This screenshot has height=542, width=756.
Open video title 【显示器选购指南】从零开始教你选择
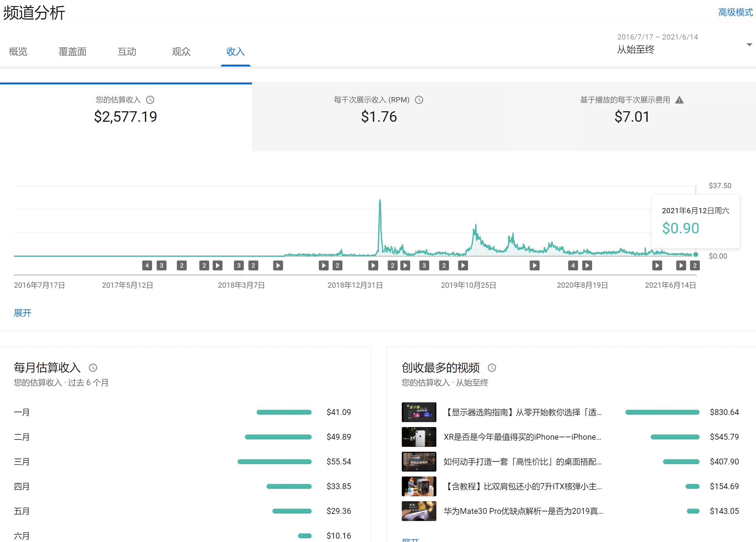pyautogui.click(x=523, y=412)
